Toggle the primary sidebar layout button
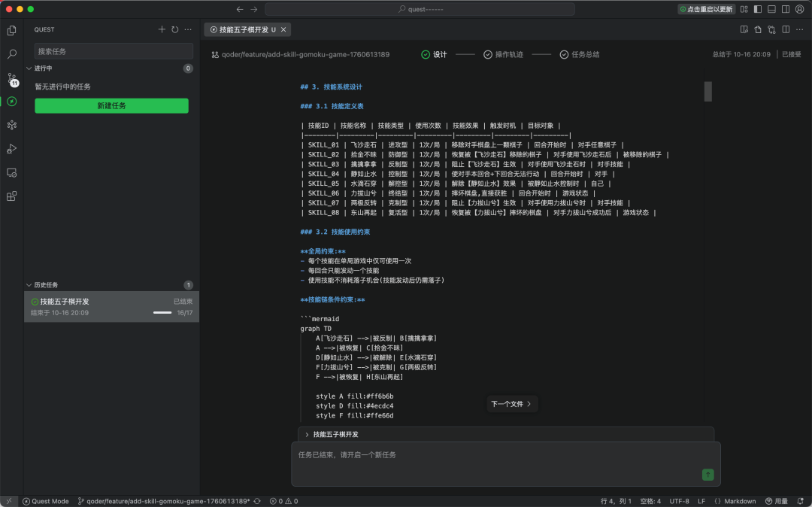This screenshot has width=812, height=507. pyautogui.click(x=757, y=9)
